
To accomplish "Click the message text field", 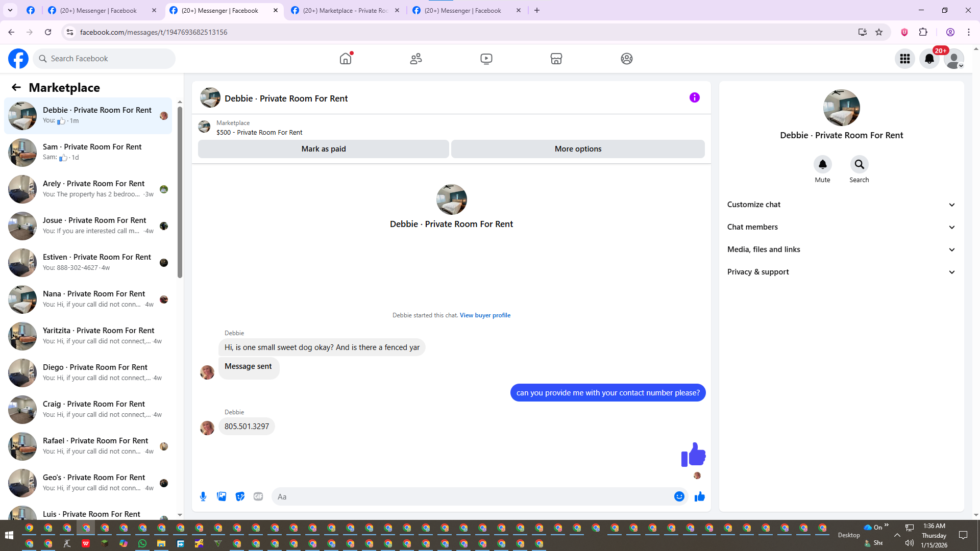I will pos(472,496).
